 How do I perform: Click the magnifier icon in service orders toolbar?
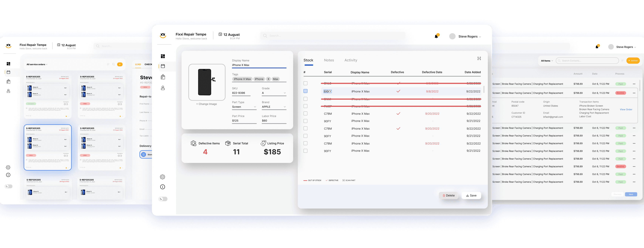click(x=114, y=64)
